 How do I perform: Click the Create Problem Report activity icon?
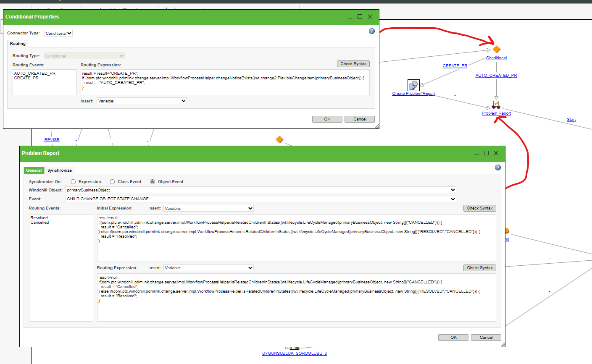tap(413, 84)
